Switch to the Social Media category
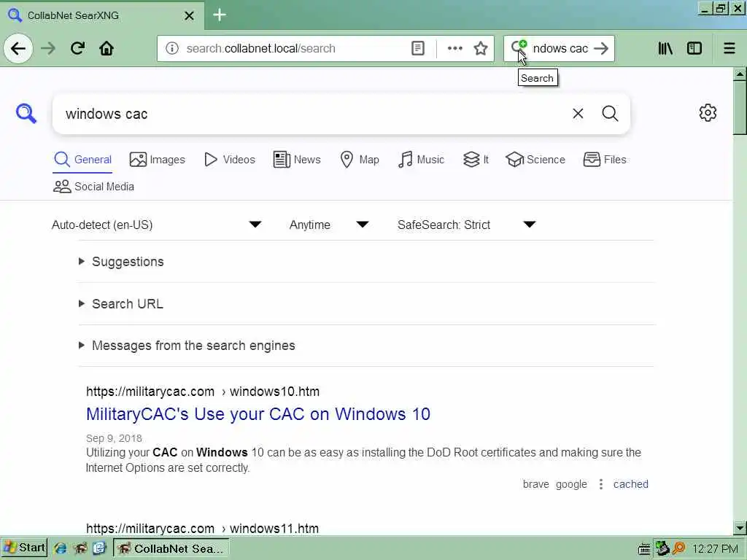Image resolution: width=747 pixels, height=560 pixels. click(x=93, y=186)
